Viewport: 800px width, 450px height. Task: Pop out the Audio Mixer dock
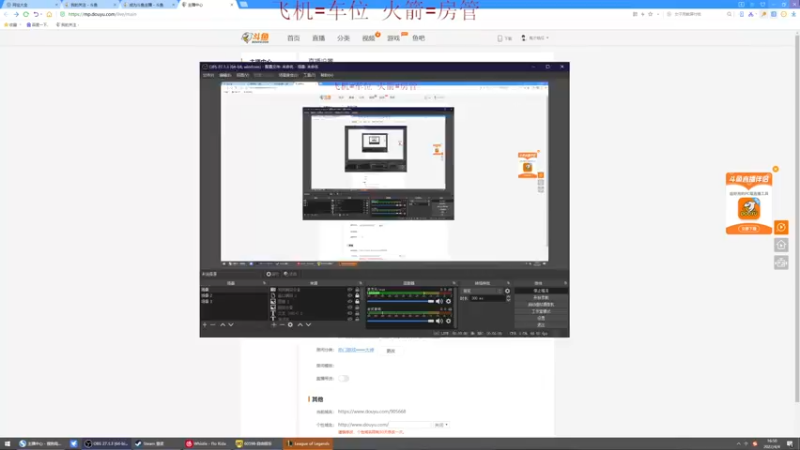454,283
